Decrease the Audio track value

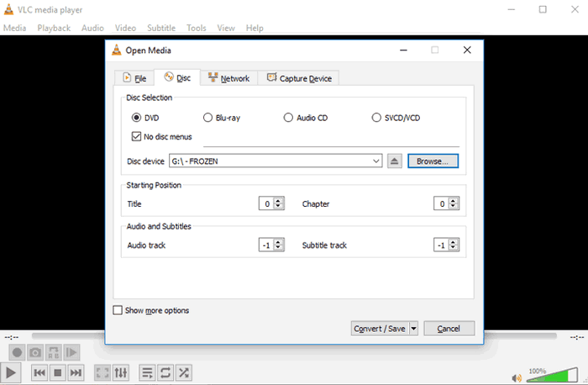[x=278, y=248]
